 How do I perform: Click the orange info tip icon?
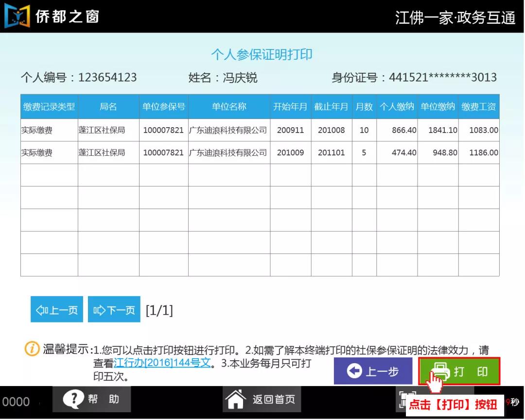[32, 349]
